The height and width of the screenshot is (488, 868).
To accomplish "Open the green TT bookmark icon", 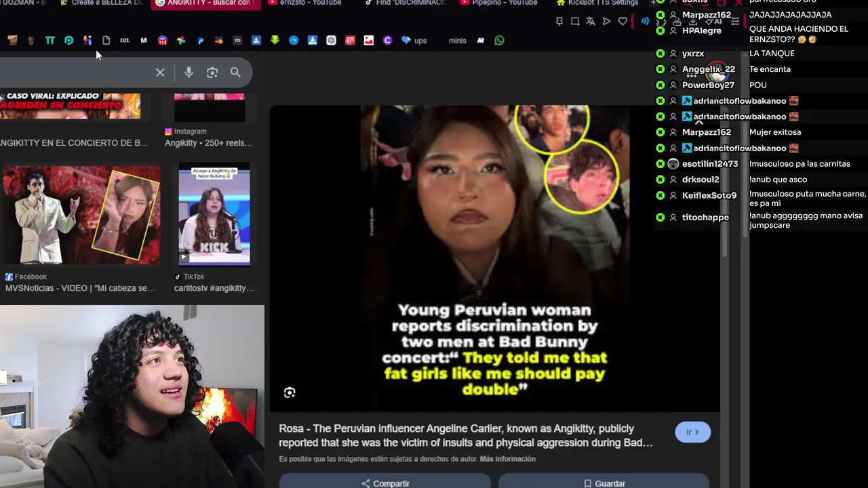I will tap(50, 41).
